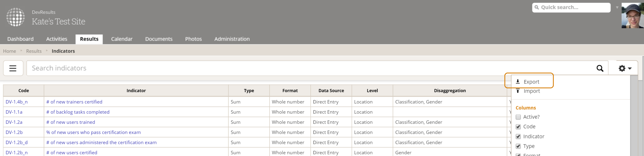Click the Results breadcrumb link
Image resolution: width=644 pixels, height=156 pixels.
(34, 51)
